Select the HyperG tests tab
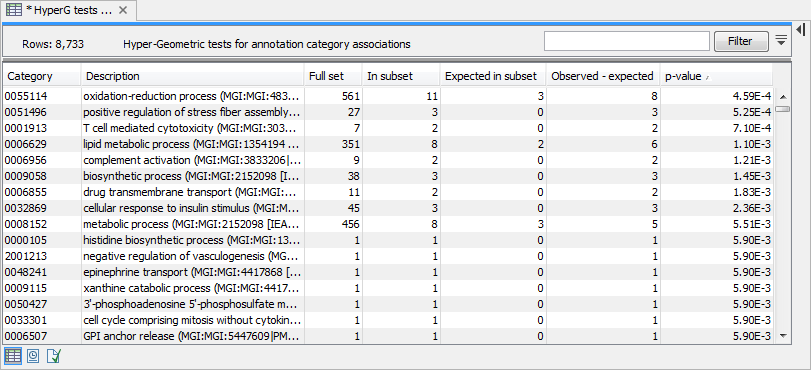The width and height of the screenshot is (811, 370). (x=69, y=10)
